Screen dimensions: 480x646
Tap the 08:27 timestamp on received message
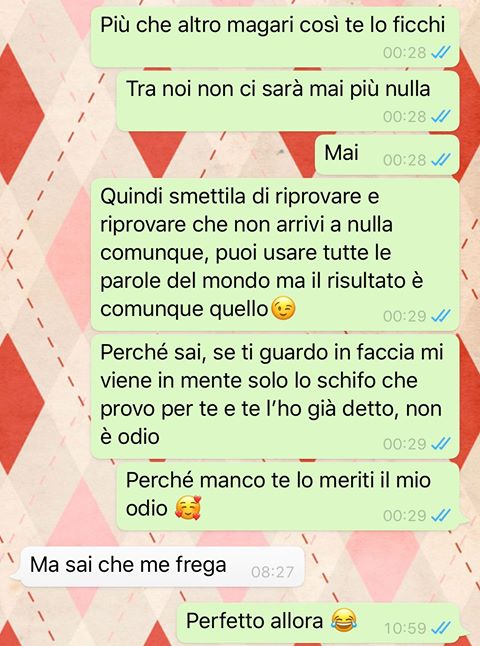(x=272, y=572)
